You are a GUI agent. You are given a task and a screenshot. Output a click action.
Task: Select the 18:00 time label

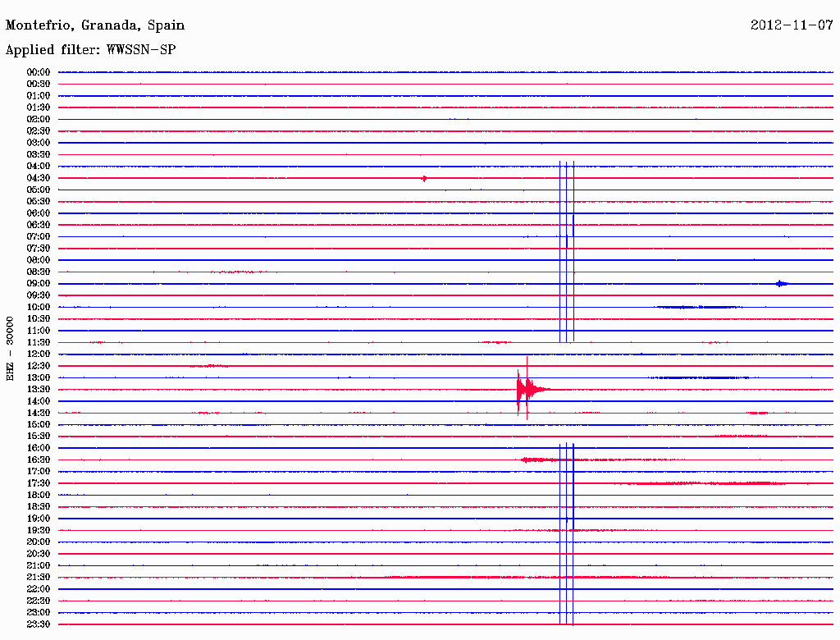coord(39,496)
